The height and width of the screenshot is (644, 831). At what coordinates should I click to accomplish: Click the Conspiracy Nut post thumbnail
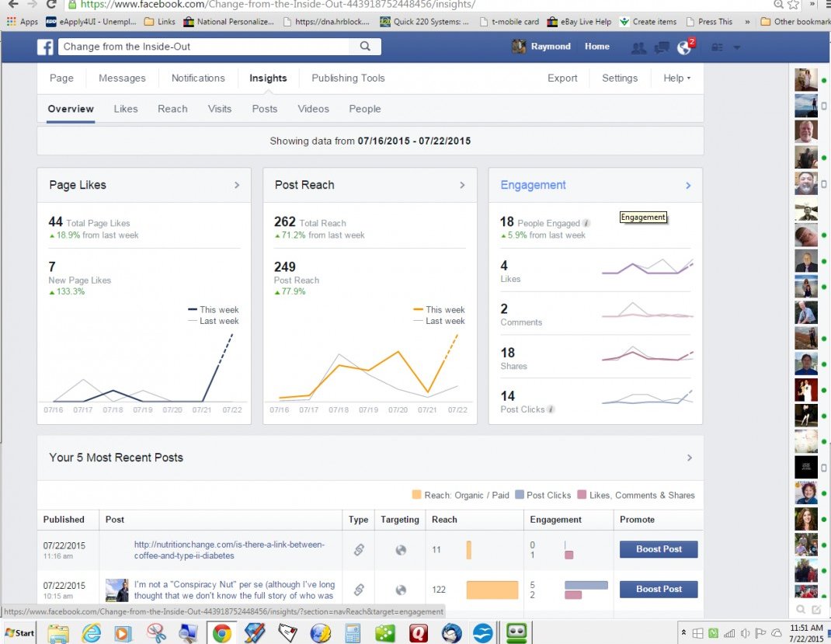click(116, 590)
